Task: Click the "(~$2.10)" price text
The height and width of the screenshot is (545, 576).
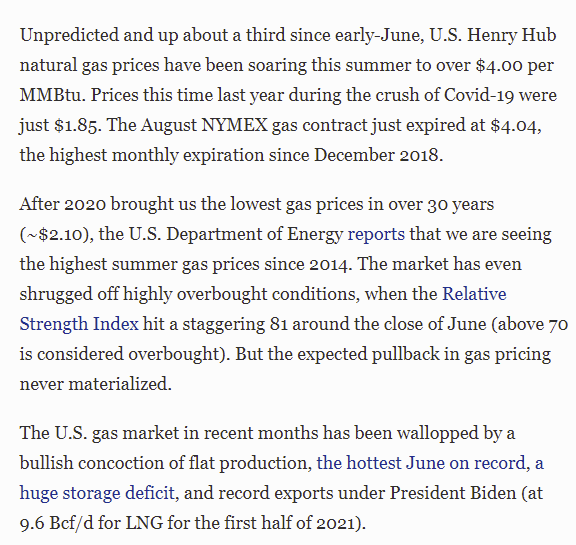Action: click(54, 235)
